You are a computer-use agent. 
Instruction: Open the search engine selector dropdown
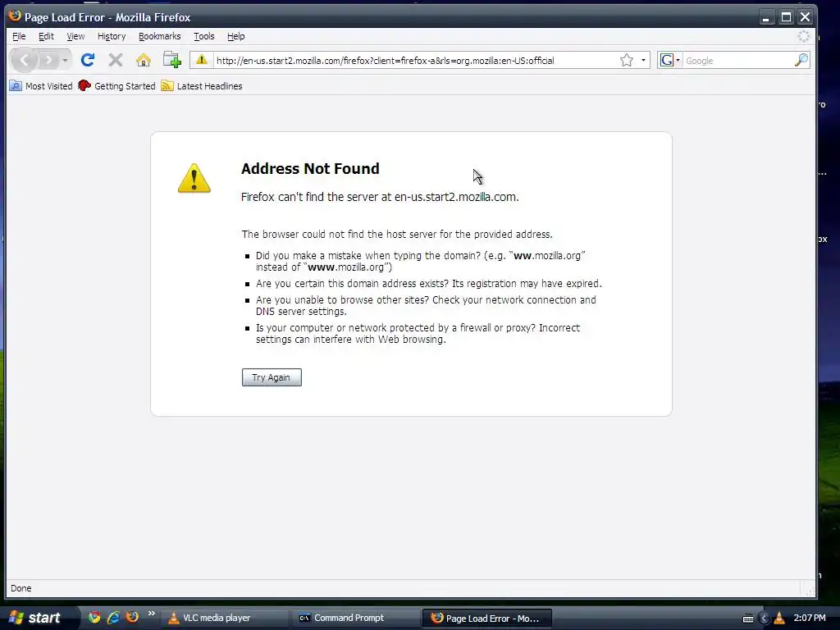(669, 60)
